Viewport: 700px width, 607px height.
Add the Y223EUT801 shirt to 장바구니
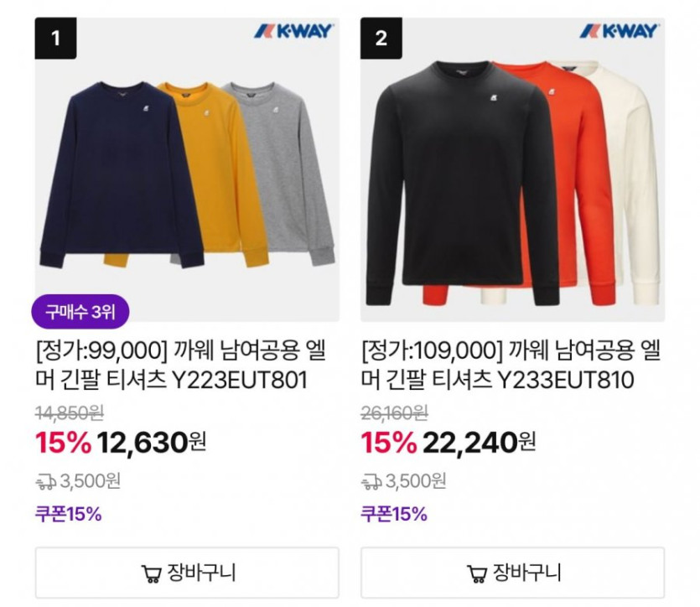click(x=187, y=573)
